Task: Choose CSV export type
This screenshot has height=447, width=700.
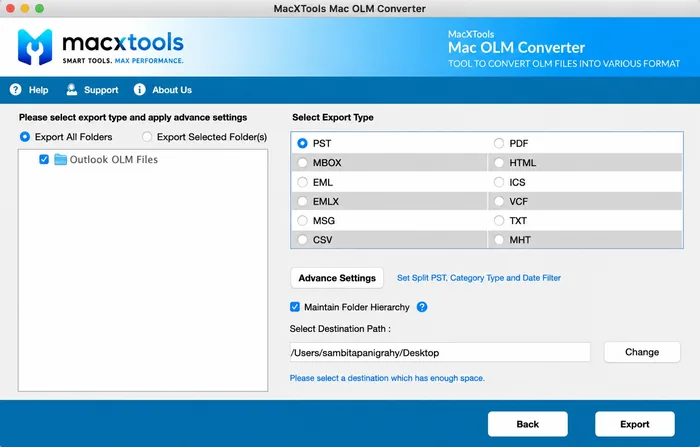Action: tap(302, 240)
